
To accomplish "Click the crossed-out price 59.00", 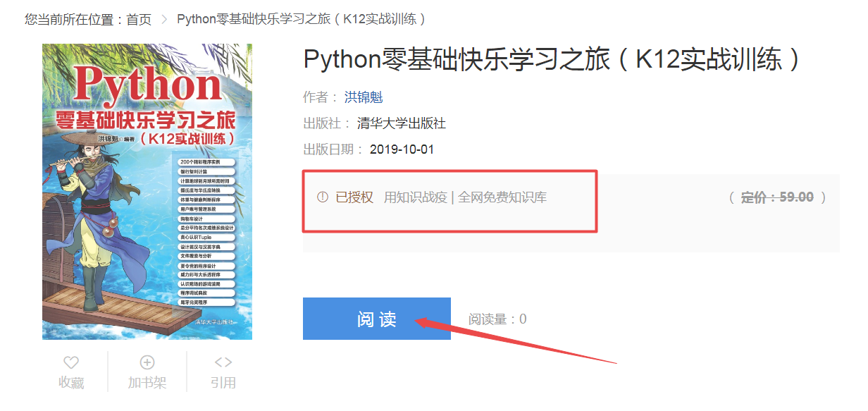I will coord(796,197).
